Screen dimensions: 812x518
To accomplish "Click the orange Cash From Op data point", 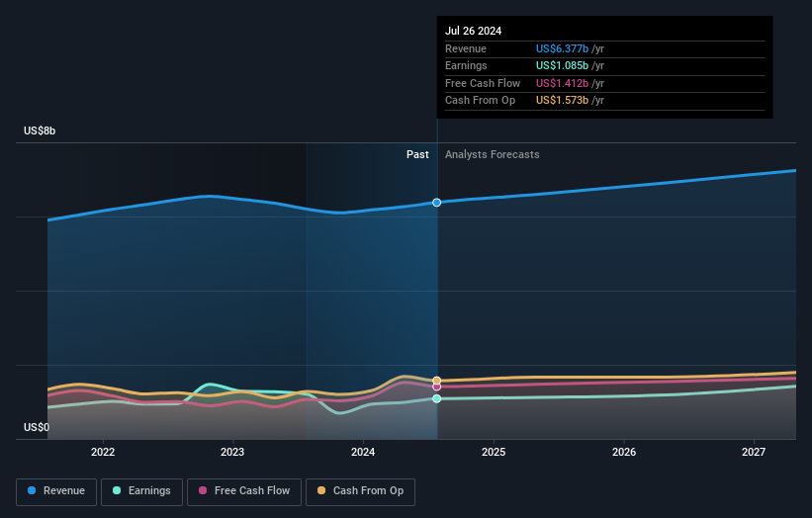I will [x=436, y=381].
